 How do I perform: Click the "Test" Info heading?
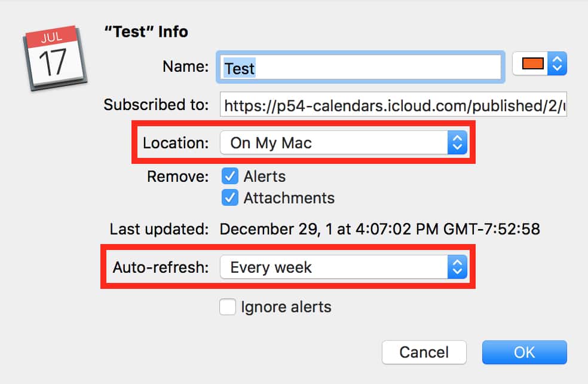click(146, 32)
